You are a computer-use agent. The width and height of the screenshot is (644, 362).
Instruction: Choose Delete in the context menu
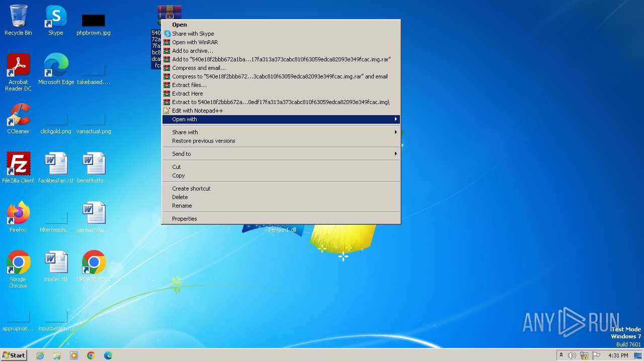click(281, 197)
